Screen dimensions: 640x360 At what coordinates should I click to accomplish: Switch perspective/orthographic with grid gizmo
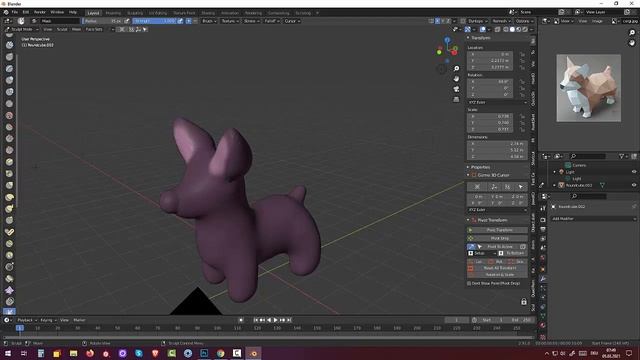(456, 99)
